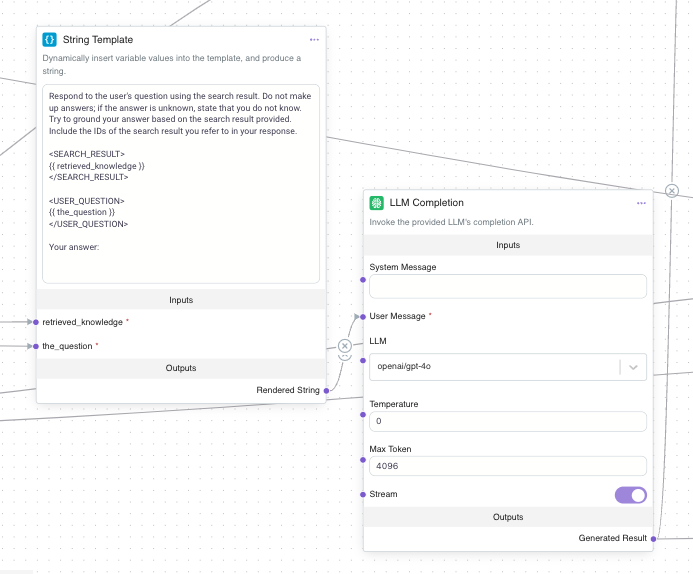
Task: Click the User Message input port
Action: coord(363,316)
